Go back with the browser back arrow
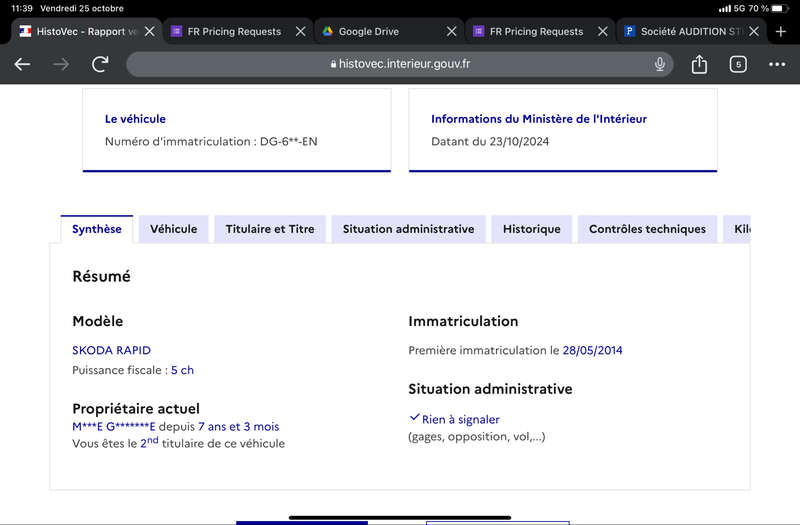800x525 pixels. [22, 64]
